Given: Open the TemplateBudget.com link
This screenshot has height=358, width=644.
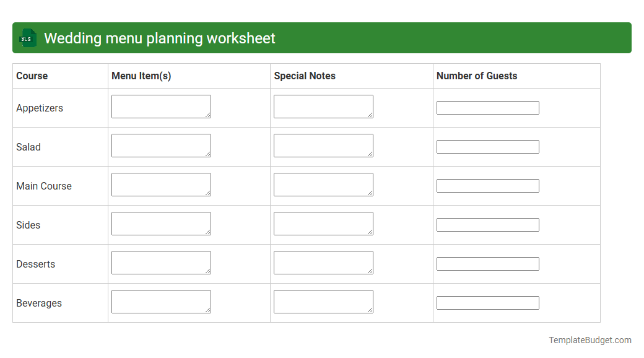Looking at the screenshot, I should pyautogui.click(x=590, y=339).
